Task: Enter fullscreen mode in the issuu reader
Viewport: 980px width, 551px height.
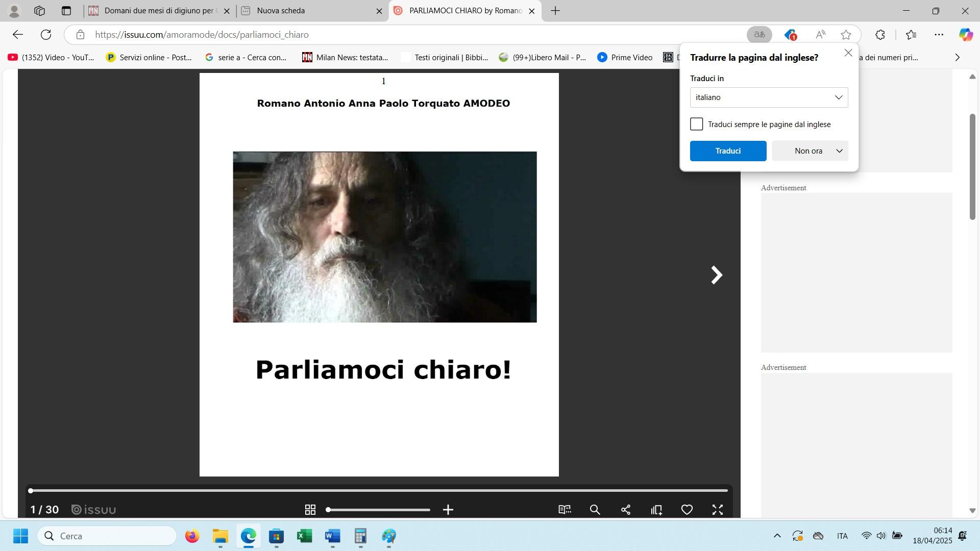Action: 718,510
